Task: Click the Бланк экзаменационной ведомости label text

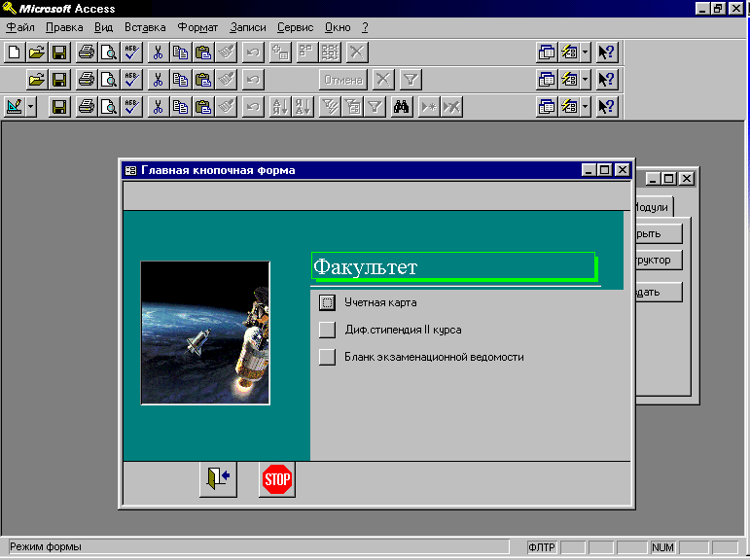Action: [434, 357]
